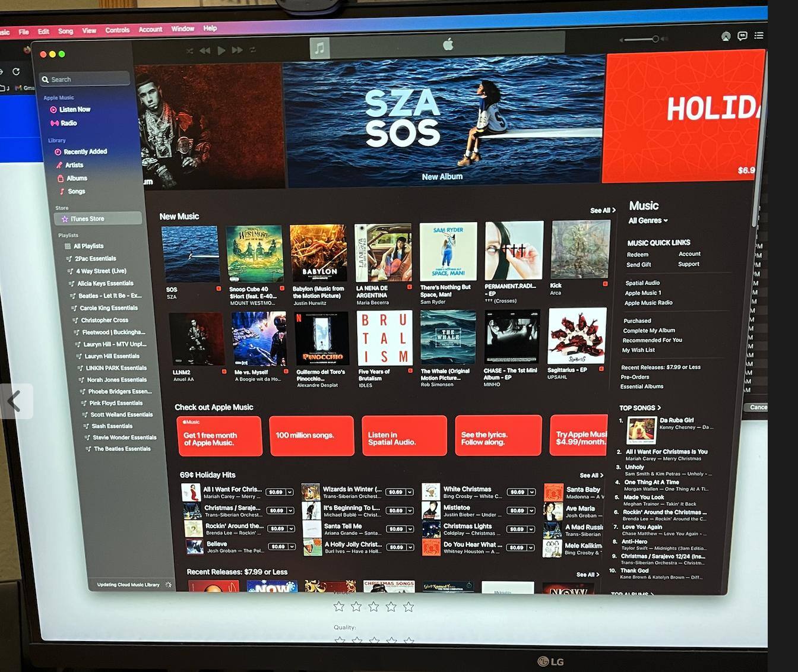Open the Account menu in menu bar
The height and width of the screenshot is (672, 798).
(150, 29)
